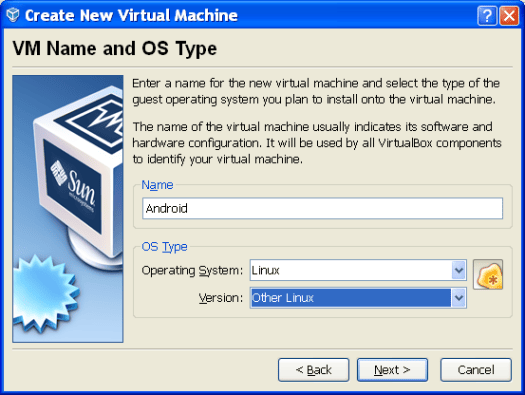Click the OS type icon beside Operating System
This screenshot has width=525, height=395.
488,274
